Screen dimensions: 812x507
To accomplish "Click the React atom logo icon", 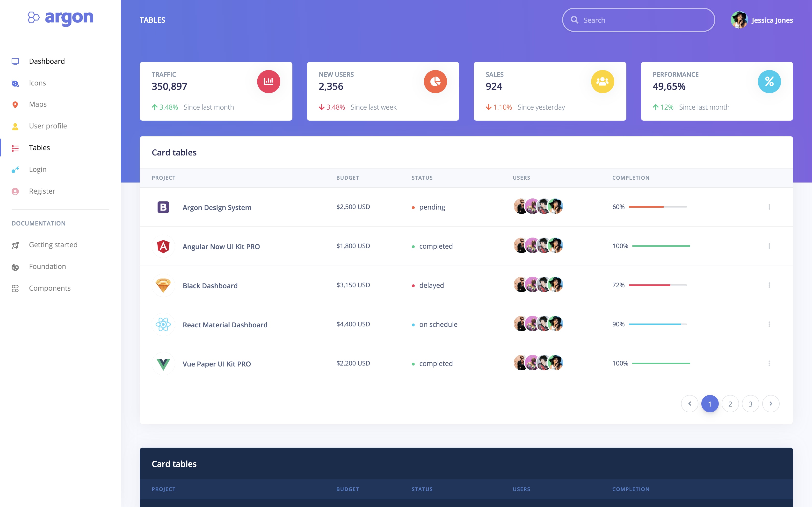I will [x=163, y=324].
